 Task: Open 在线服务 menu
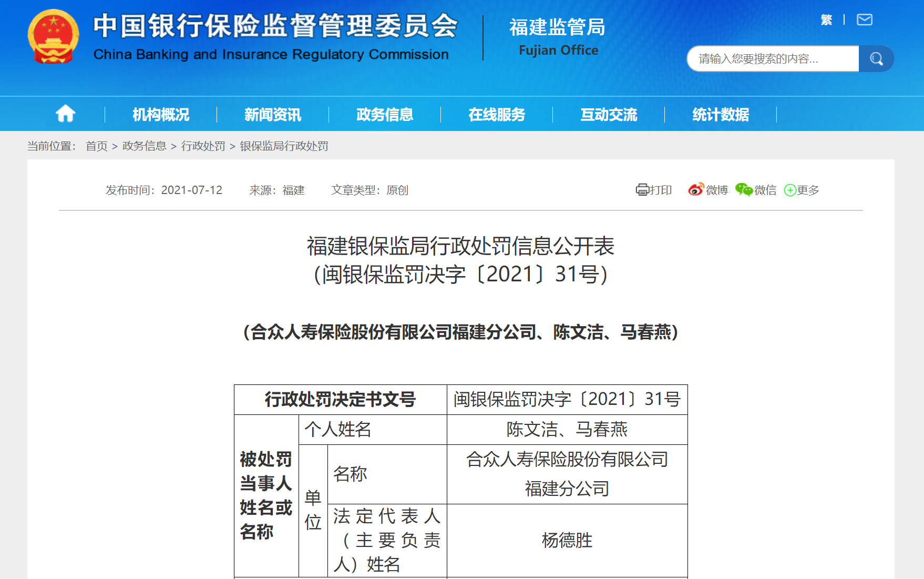click(x=497, y=114)
